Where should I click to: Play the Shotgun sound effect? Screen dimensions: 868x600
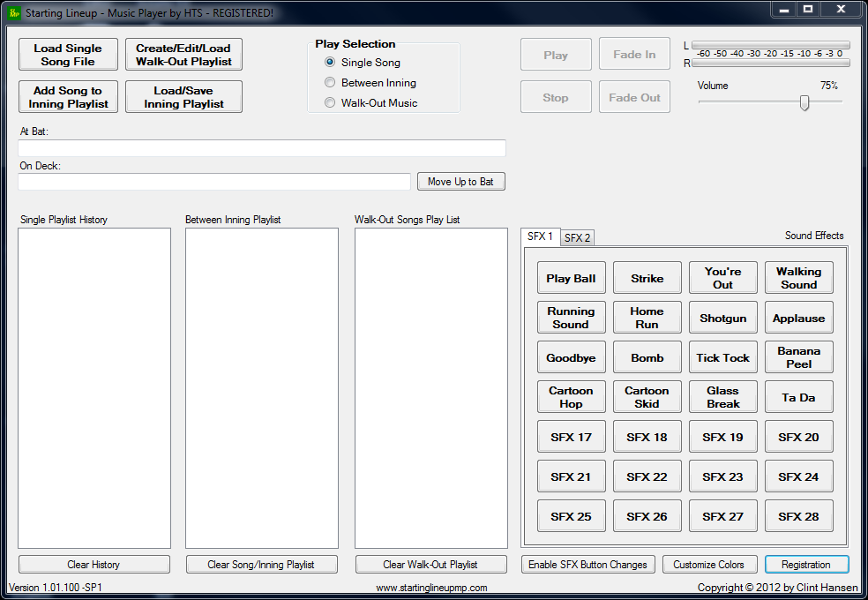723,318
